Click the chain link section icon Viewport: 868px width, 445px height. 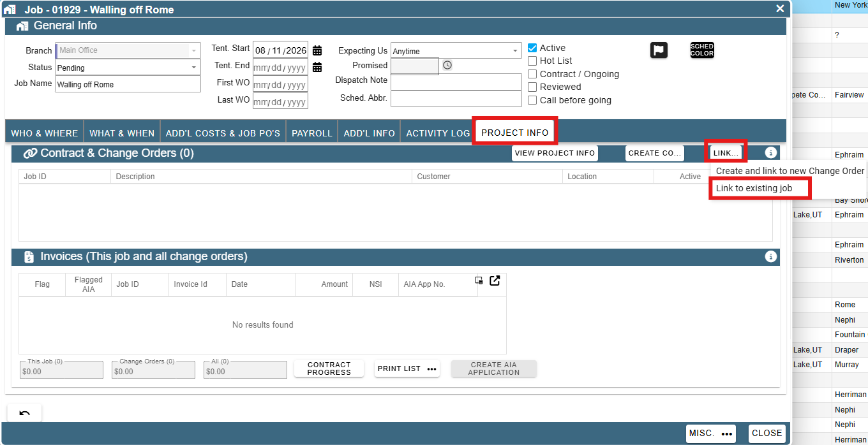30,153
